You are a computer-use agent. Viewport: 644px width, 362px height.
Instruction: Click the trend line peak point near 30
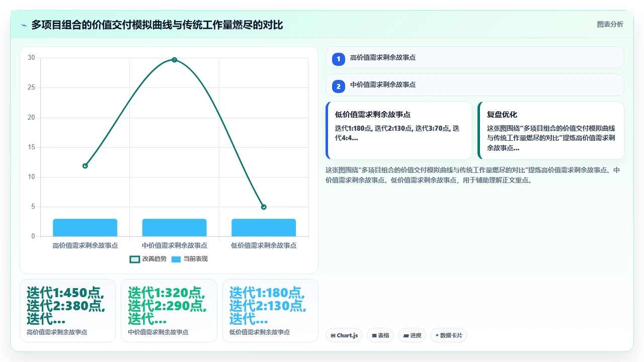click(x=175, y=60)
